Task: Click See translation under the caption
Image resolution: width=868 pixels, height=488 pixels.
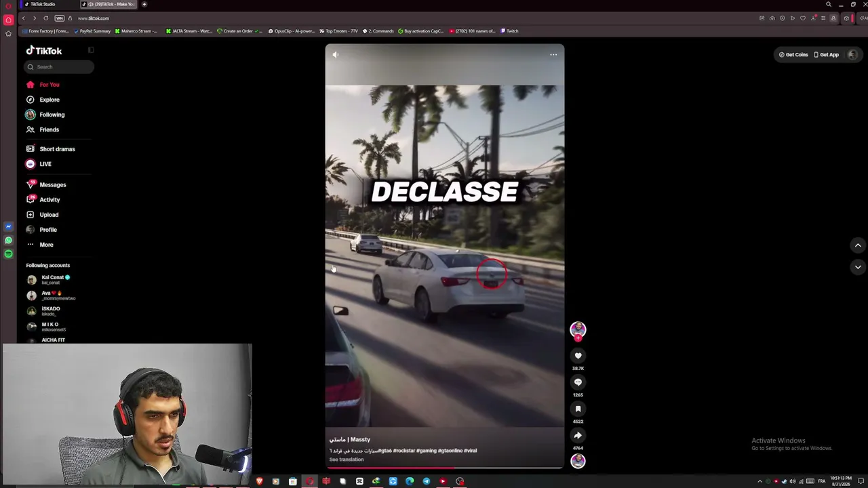Action: point(347,460)
